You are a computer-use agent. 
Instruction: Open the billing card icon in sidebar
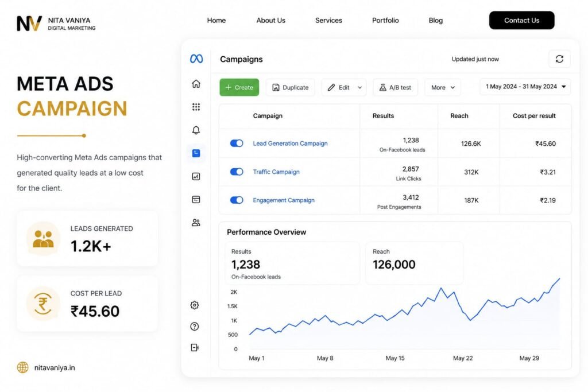pyautogui.click(x=196, y=199)
